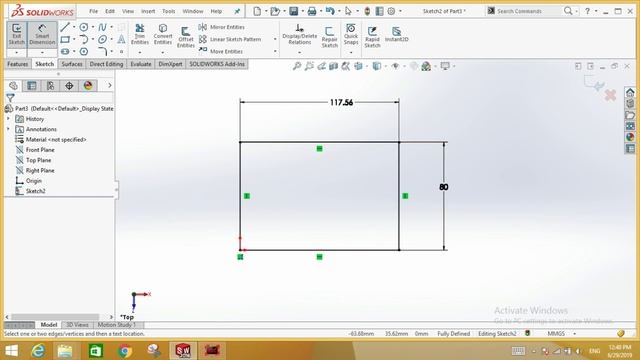Activate Offset Entities tool
Screen dimensions: 640x360
click(186, 37)
